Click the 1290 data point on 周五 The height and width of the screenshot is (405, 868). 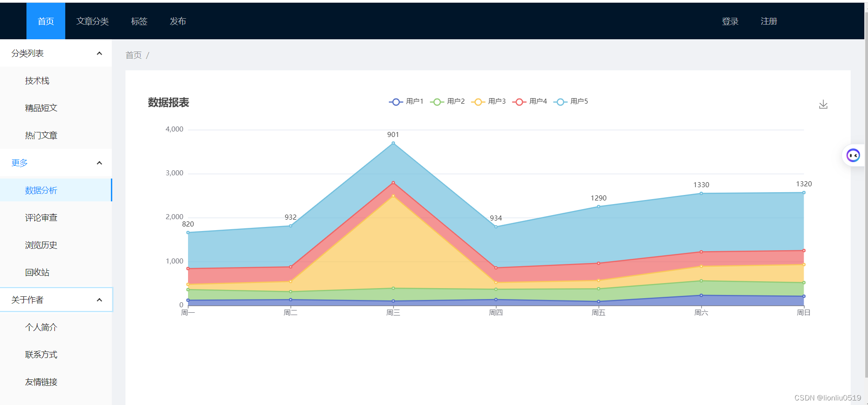tap(599, 207)
